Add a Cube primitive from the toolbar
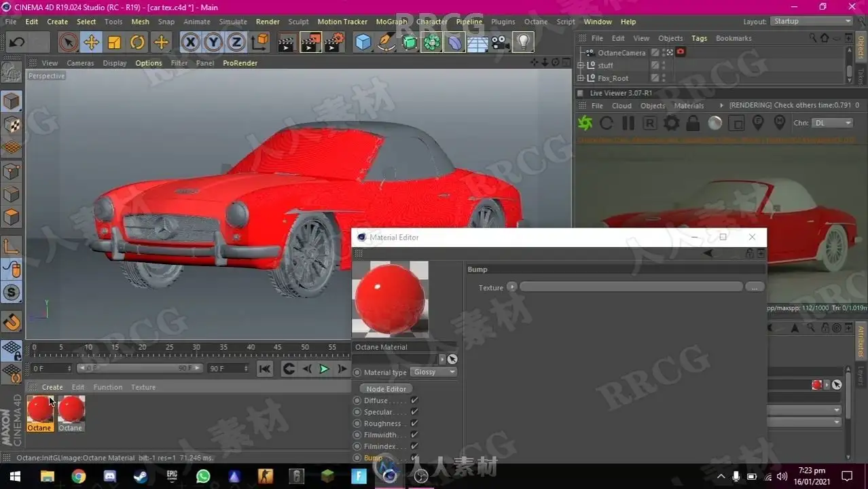868x489 pixels. pyautogui.click(x=363, y=43)
